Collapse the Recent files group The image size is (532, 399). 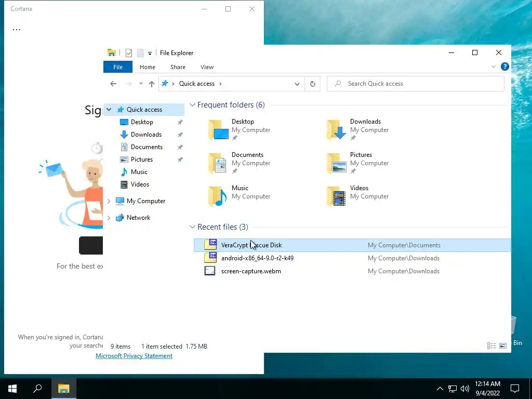pyautogui.click(x=192, y=227)
